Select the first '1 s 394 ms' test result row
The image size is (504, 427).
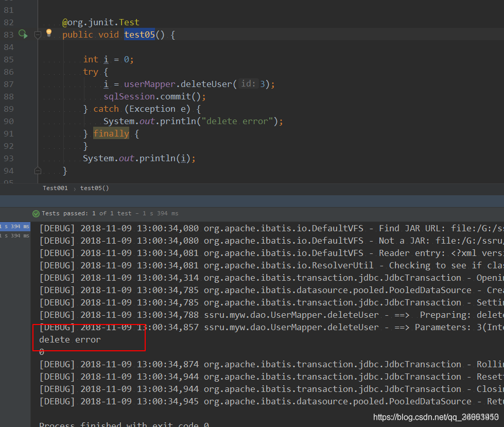15,226
